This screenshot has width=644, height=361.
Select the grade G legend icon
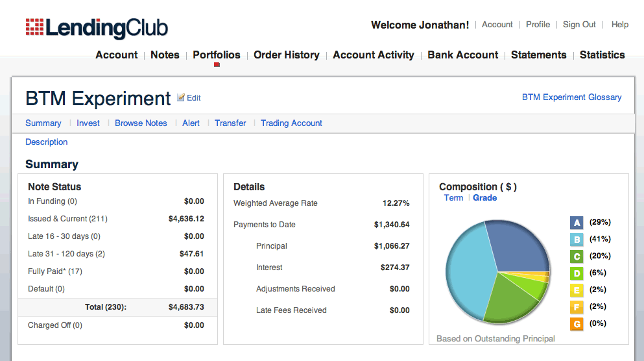[577, 323]
